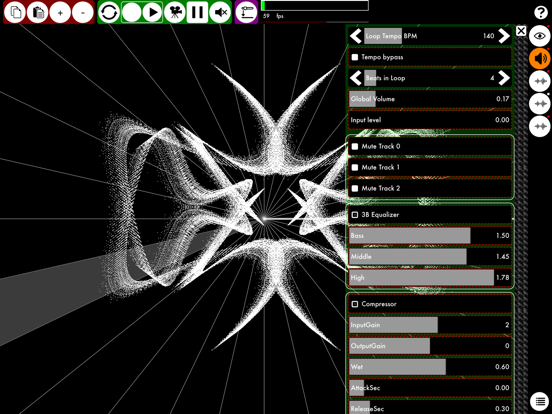Select the orange speaker audio tab
The image size is (552, 414).
tap(540, 58)
